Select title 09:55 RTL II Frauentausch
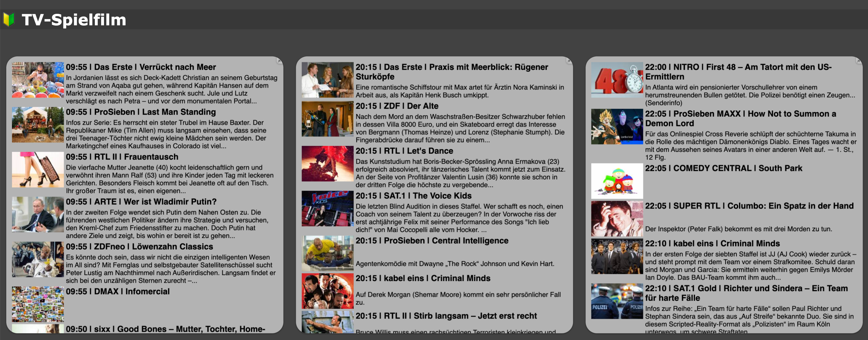 click(x=122, y=156)
